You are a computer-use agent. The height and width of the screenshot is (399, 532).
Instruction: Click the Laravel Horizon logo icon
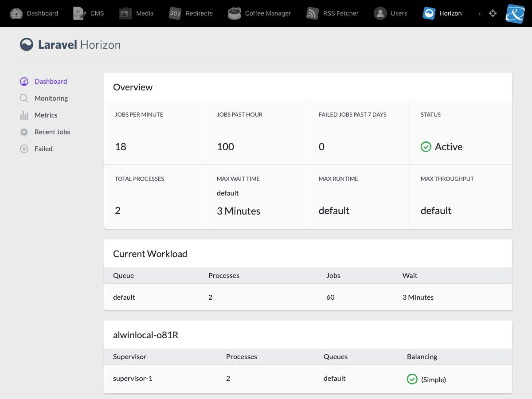click(27, 44)
